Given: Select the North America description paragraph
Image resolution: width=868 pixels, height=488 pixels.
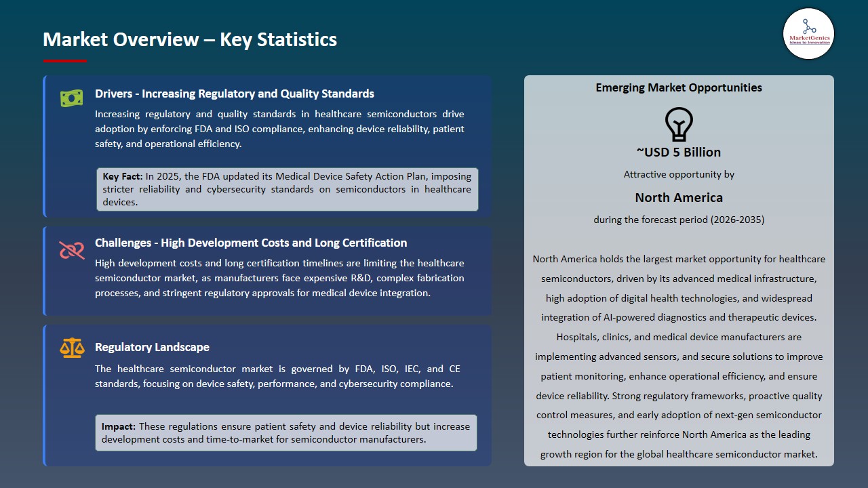Looking at the screenshot, I should 678,356.
